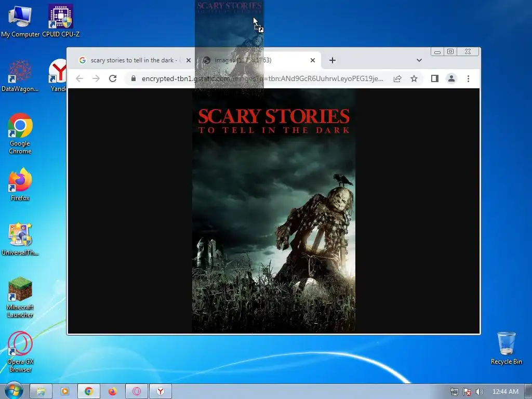Click the encrypted-tbn1.gstatic.com address bar
The width and height of the screenshot is (532, 399).
[262, 79]
